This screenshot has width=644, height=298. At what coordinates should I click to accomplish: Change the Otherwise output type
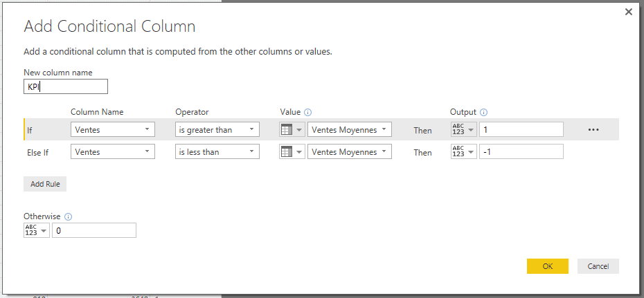[36, 230]
